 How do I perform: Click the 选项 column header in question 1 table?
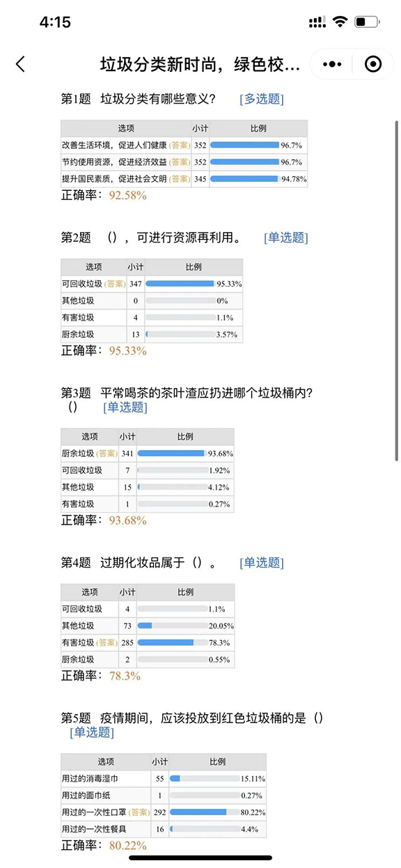tap(126, 129)
